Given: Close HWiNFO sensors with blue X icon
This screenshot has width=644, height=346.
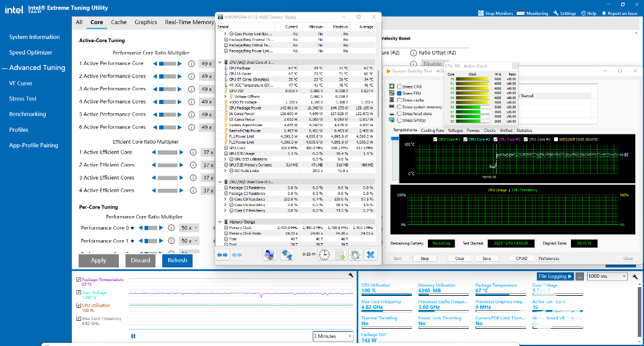Looking at the screenshot, I should point(370,255).
